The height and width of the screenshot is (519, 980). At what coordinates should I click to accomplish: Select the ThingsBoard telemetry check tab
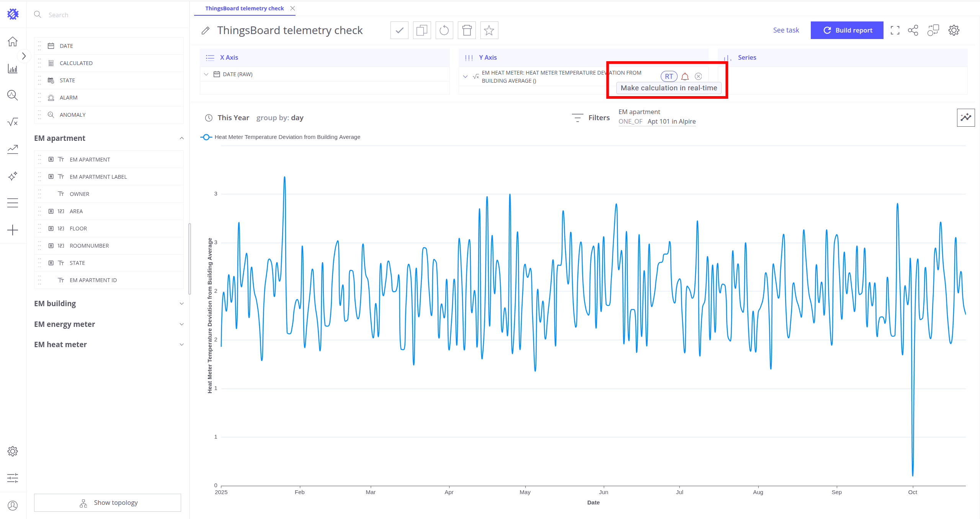pos(244,8)
